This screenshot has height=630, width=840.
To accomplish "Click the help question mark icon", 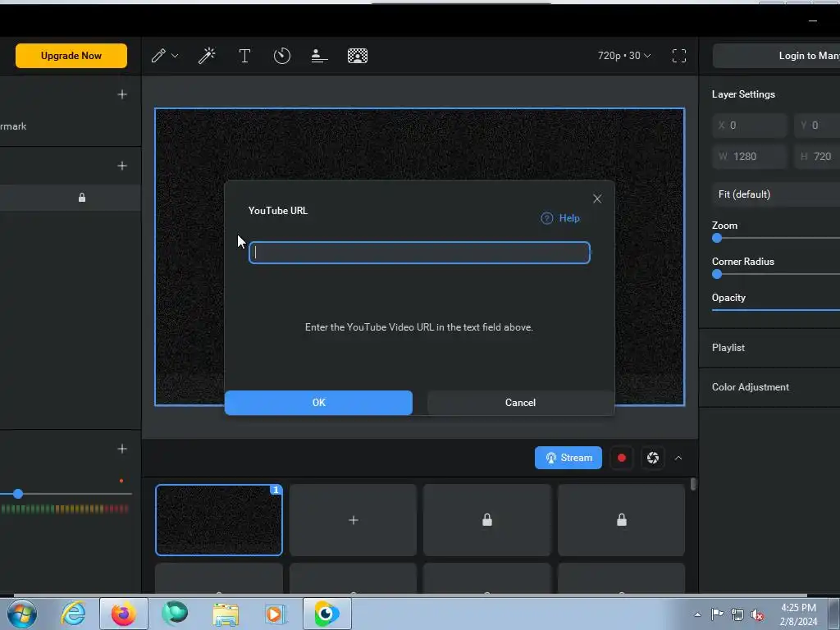I will point(547,218).
